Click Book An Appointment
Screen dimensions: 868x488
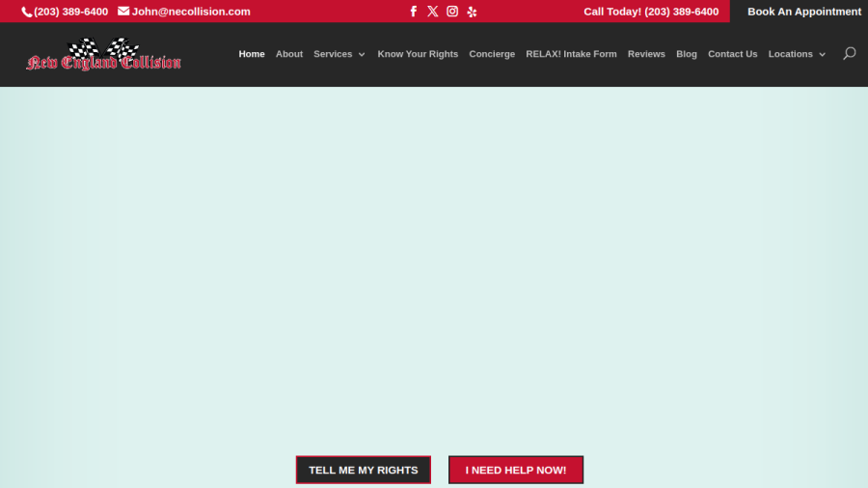click(x=804, y=12)
